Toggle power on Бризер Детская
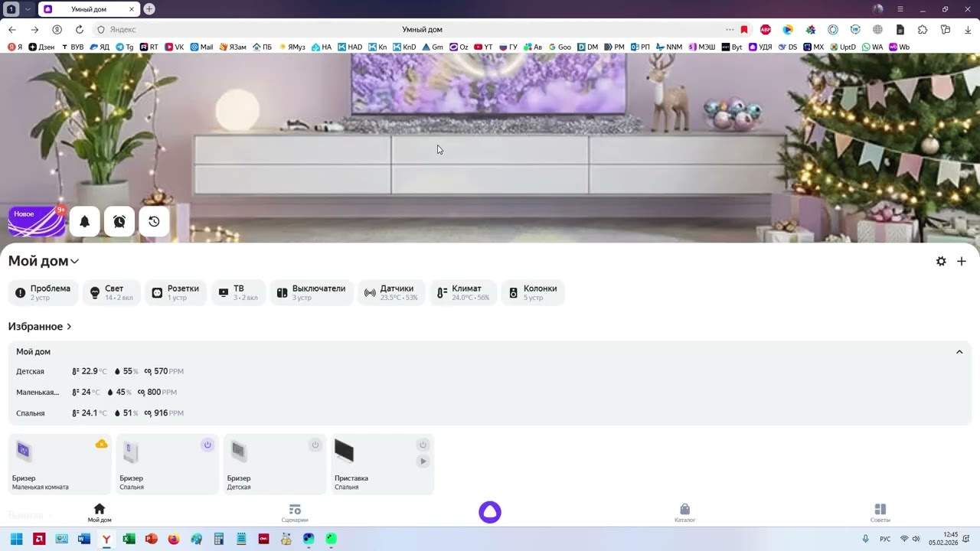 pyautogui.click(x=315, y=445)
